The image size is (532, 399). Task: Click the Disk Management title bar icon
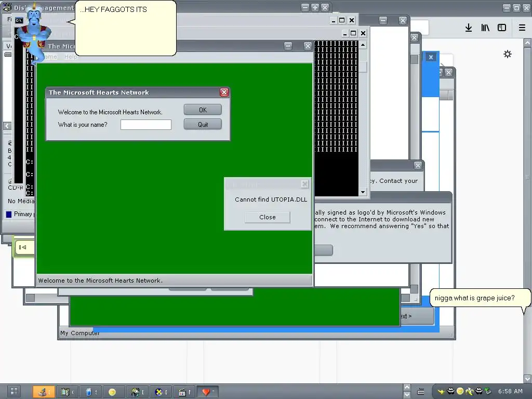[x=7, y=7]
